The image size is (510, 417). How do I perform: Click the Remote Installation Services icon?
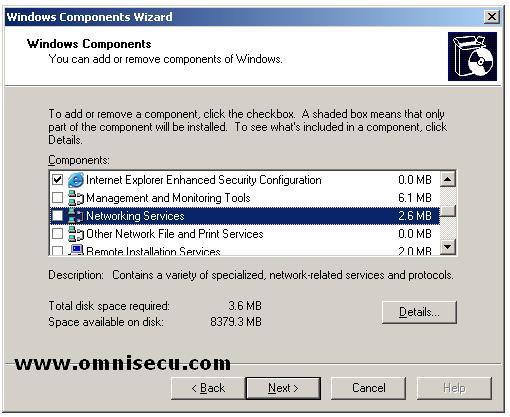coord(76,250)
